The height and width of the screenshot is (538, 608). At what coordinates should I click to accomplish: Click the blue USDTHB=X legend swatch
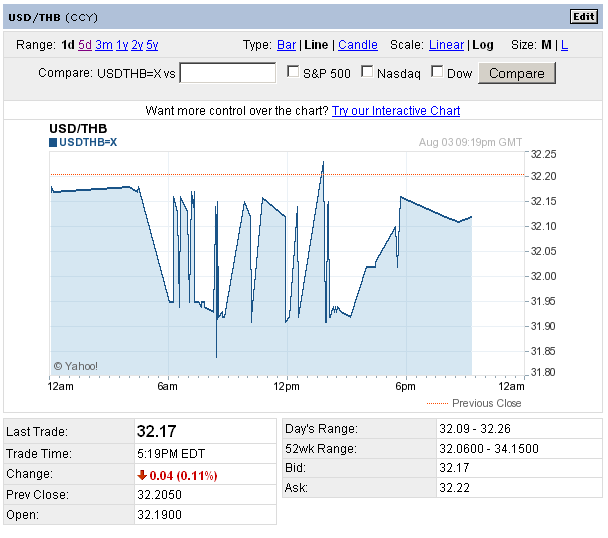pos(53,143)
